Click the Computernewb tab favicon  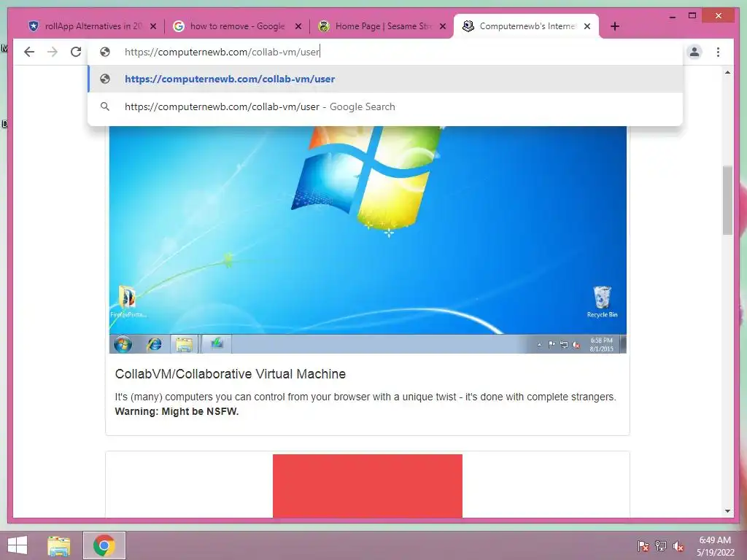click(x=468, y=26)
